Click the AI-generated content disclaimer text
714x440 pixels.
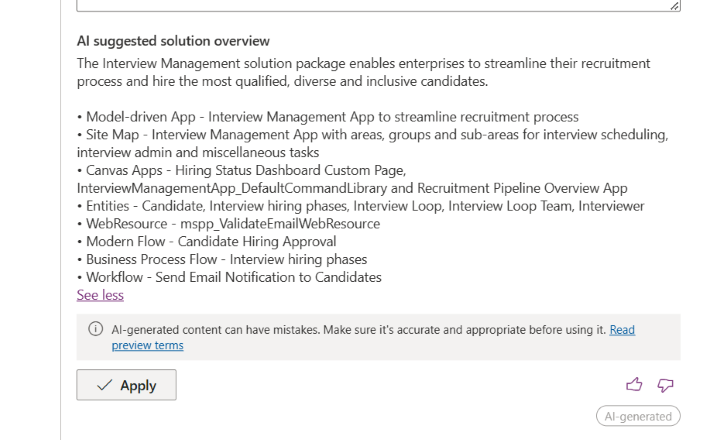[359, 329]
